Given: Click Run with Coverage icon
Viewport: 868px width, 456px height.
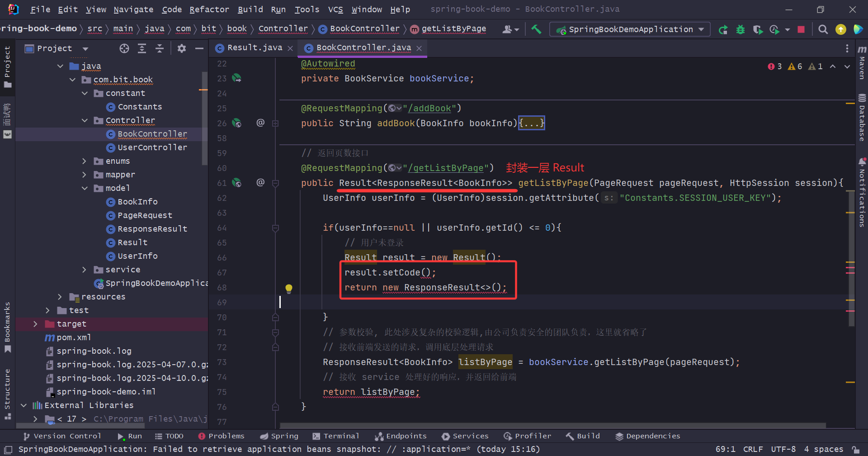Looking at the screenshot, I should 758,29.
